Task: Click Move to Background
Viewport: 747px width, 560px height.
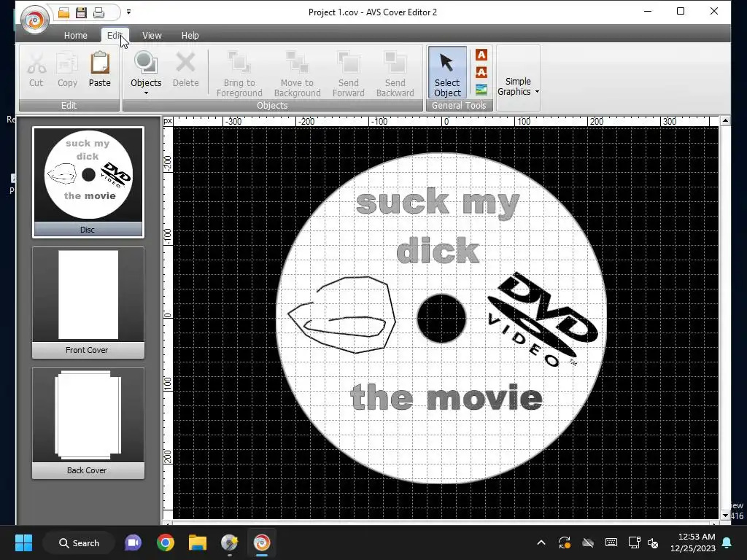Action: click(298, 74)
